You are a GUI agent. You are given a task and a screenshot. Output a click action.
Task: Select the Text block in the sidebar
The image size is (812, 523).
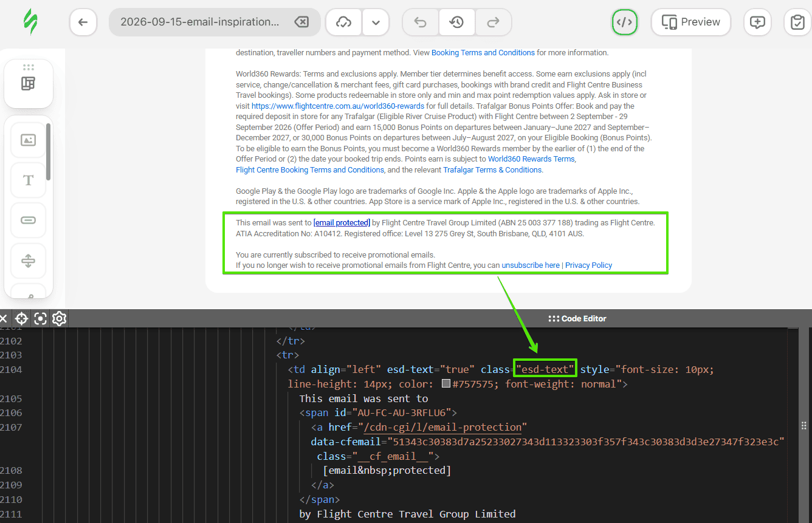(x=29, y=180)
